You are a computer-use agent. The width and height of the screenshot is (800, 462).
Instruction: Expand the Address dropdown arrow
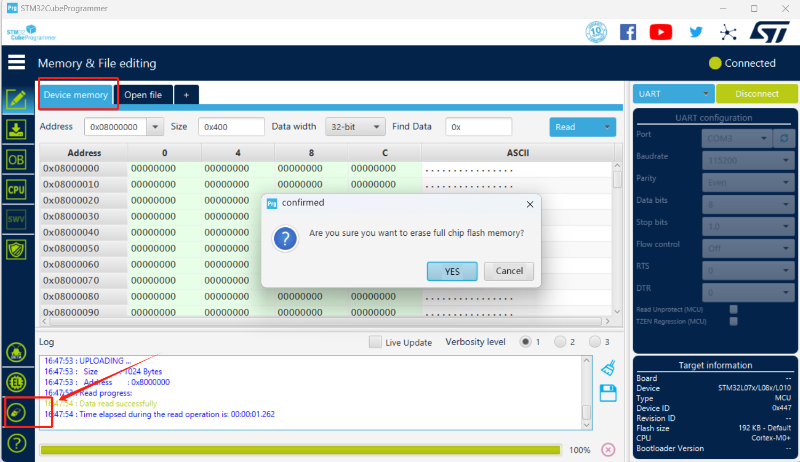coord(155,126)
